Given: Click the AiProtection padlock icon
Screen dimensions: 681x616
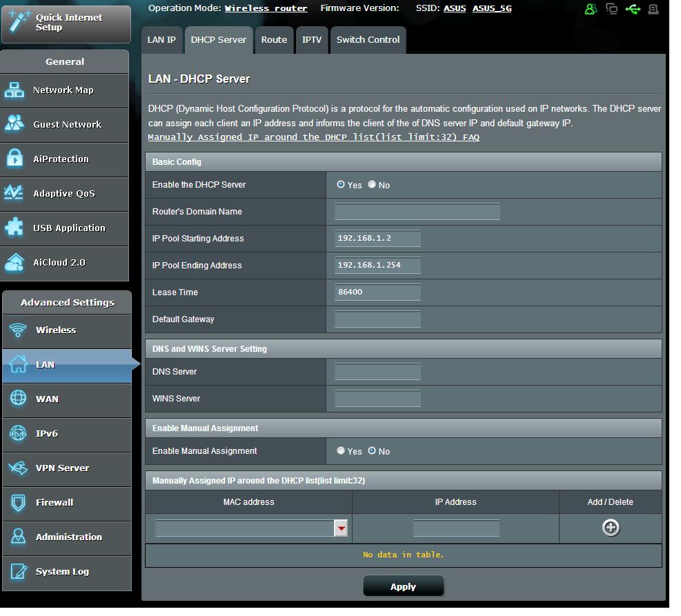Looking at the screenshot, I should tap(14, 159).
